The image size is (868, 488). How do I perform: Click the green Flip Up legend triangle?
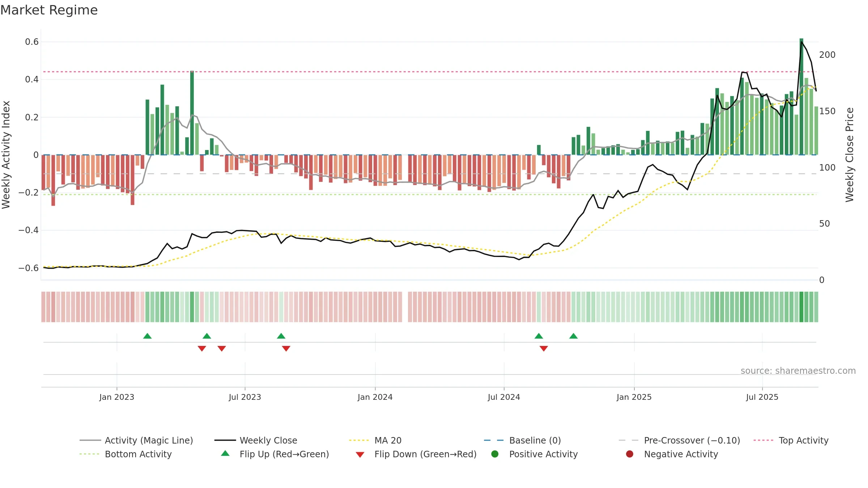pyautogui.click(x=225, y=453)
